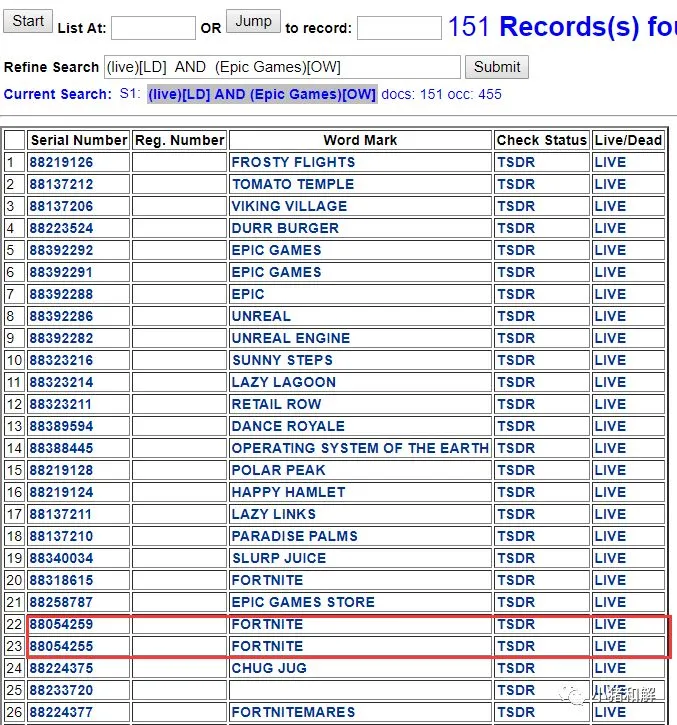Open the CHUG JUG word mark

[x=269, y=668]
